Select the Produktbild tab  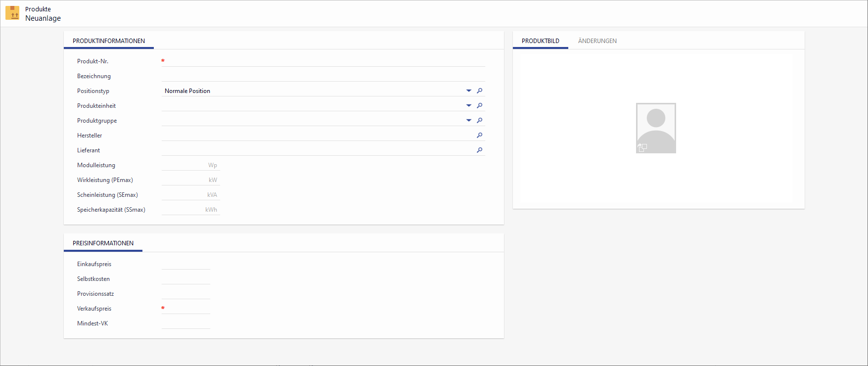point(540,41)
